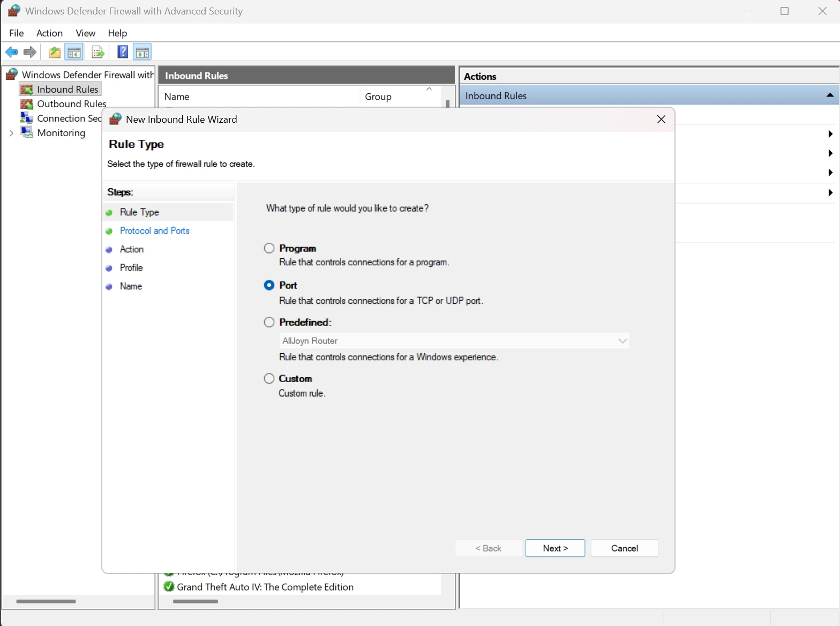
Task: Open Help via blue question mark icon
Action: pos(123,52)
